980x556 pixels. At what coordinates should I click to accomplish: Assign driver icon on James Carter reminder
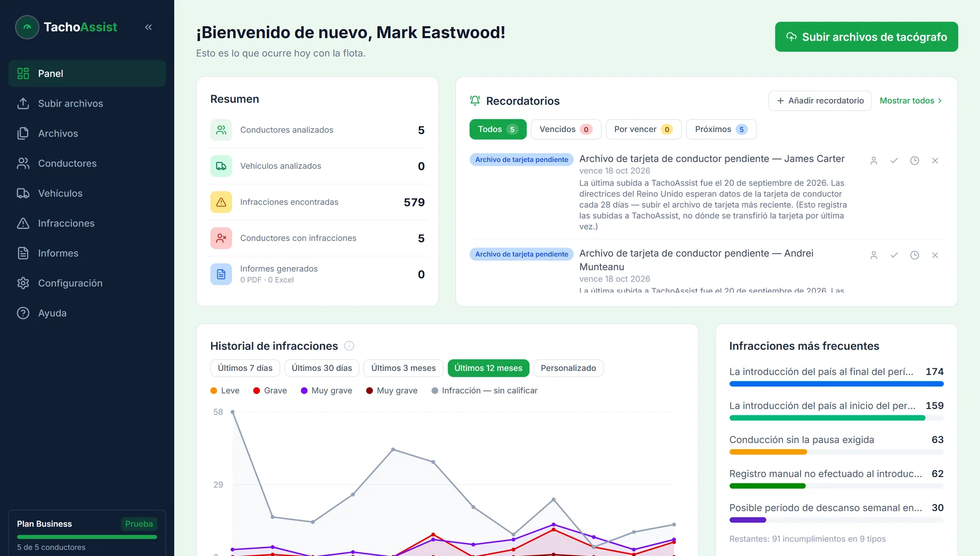click(874, 161)
